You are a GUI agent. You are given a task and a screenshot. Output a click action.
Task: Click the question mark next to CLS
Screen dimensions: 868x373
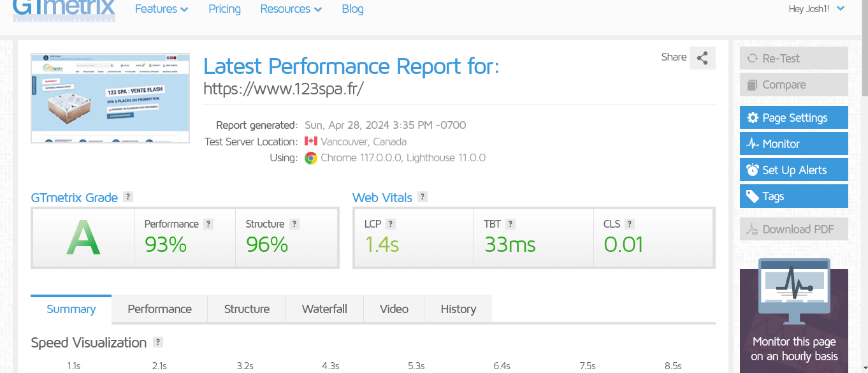click(x=630, y=224)
